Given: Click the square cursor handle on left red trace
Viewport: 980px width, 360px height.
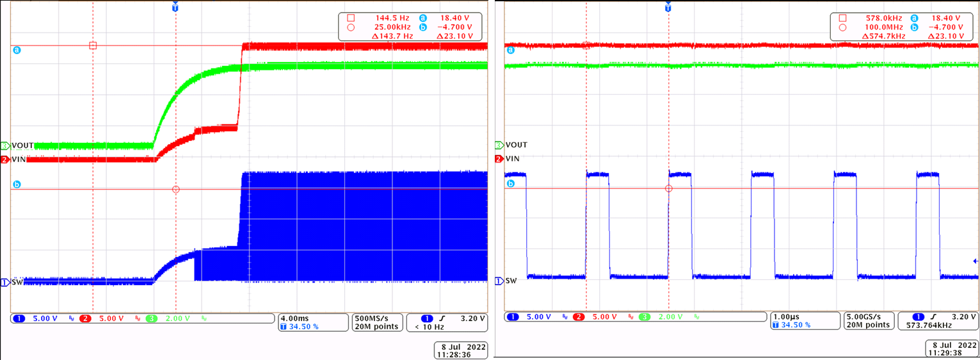Looking at the screenshot, I should point(93,45).
